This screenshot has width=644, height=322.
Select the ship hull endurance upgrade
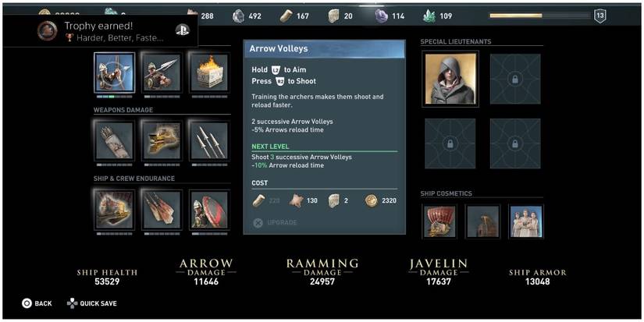[x=114, y=209]
